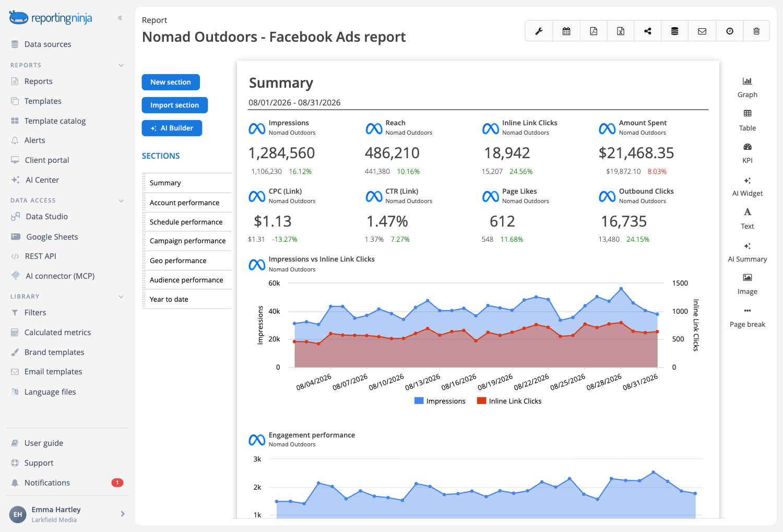Click the share report icon
783x532 pixels.
648,31
